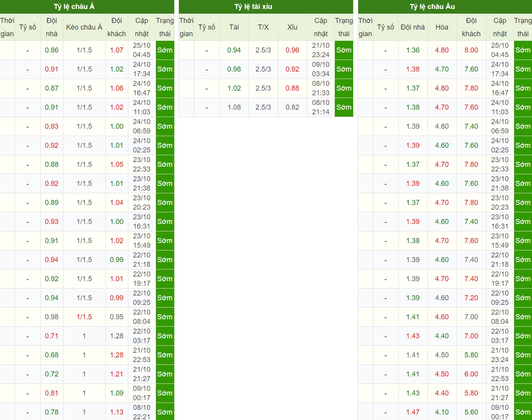
Task: Click 'Cập nhật' header in tài xỉu table
Action: pos(321,27)
